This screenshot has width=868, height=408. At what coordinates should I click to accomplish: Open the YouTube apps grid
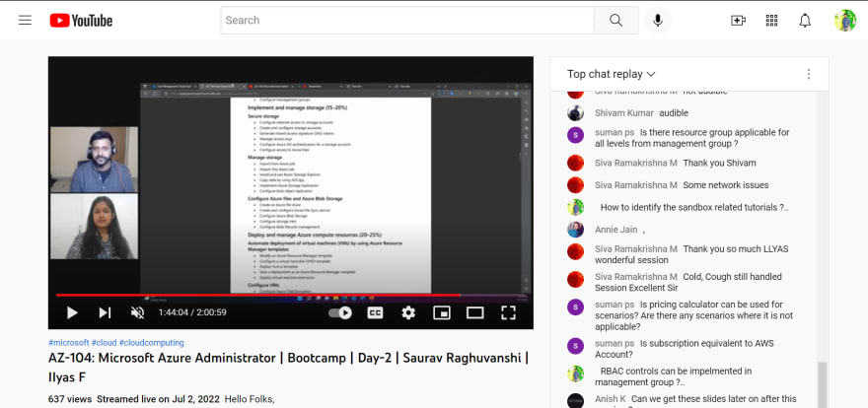[771, 21]
